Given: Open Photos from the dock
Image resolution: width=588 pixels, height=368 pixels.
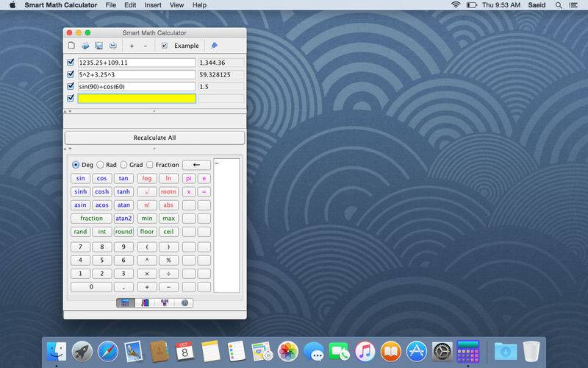Looking at the screenshot, I should (287, 352).
